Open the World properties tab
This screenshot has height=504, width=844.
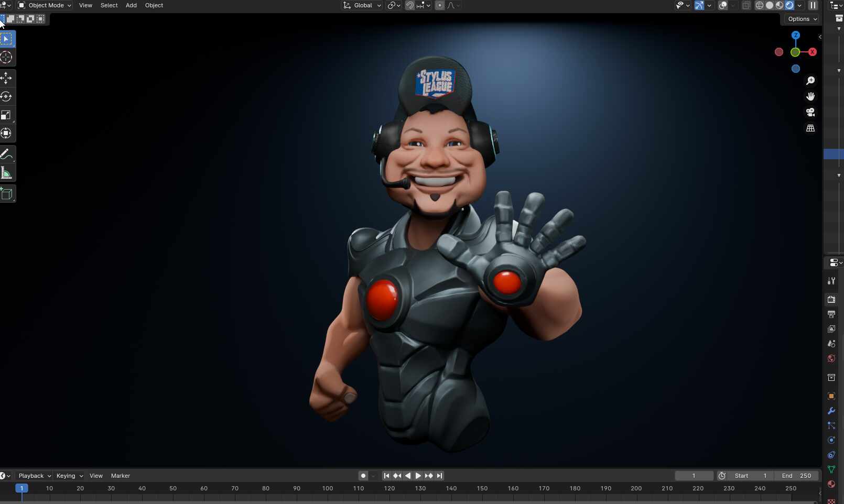pyautogui.click(x=831, y=358)
